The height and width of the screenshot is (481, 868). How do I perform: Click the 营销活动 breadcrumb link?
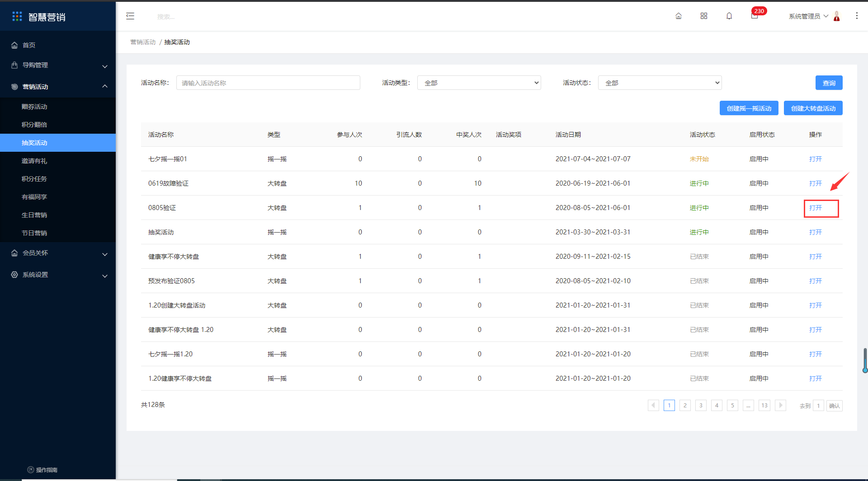pos(143,42)
